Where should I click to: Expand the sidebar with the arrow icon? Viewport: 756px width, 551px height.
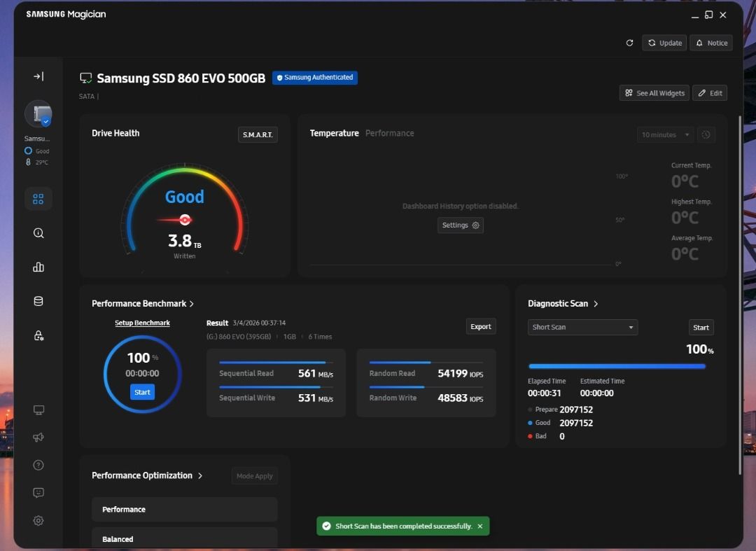pyautogui.click(x=38, y=76)
